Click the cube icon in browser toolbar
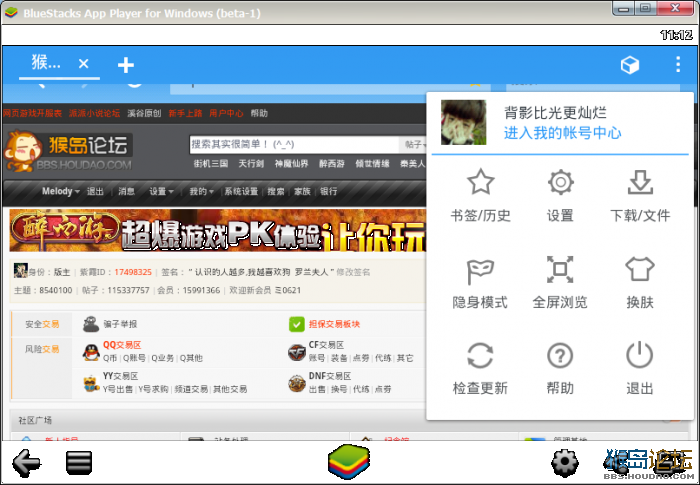 pos(629,65)
